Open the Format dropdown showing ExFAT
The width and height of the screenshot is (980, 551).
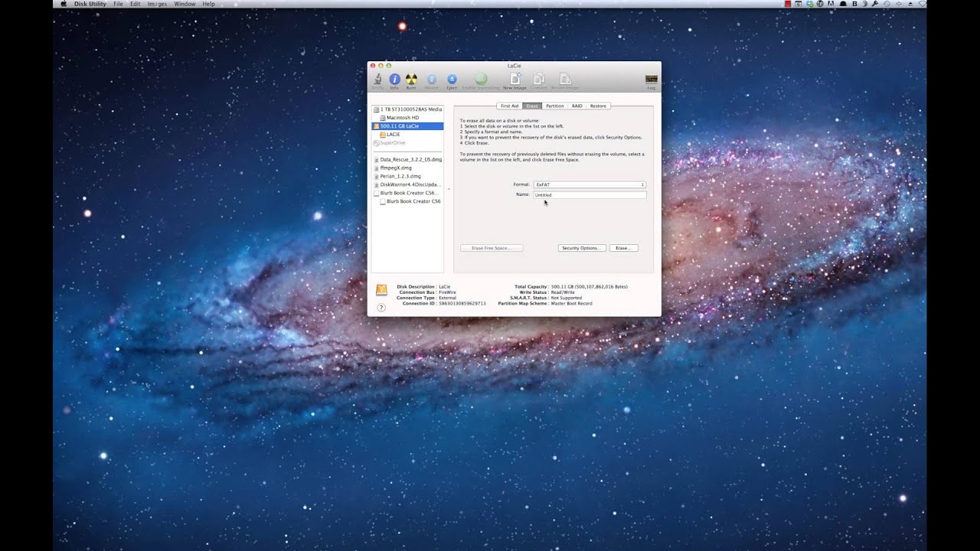tap(590, 184)
